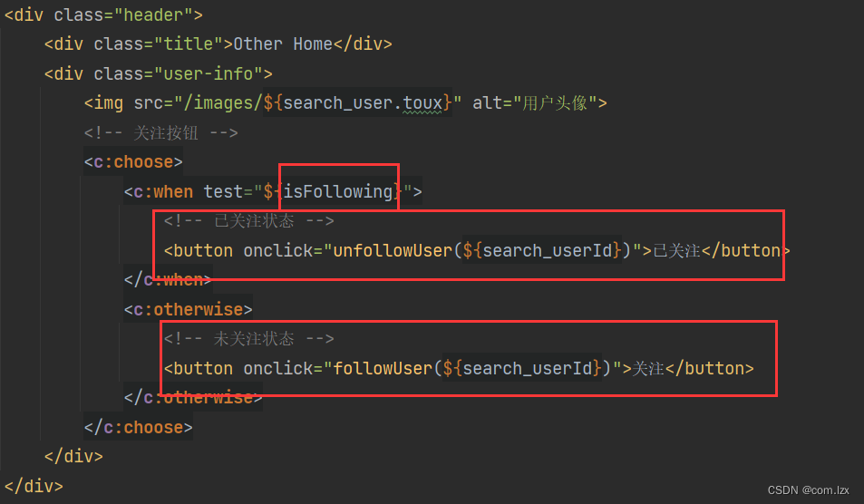Click the closing </c:otherwise> tag

coord(193,398)
